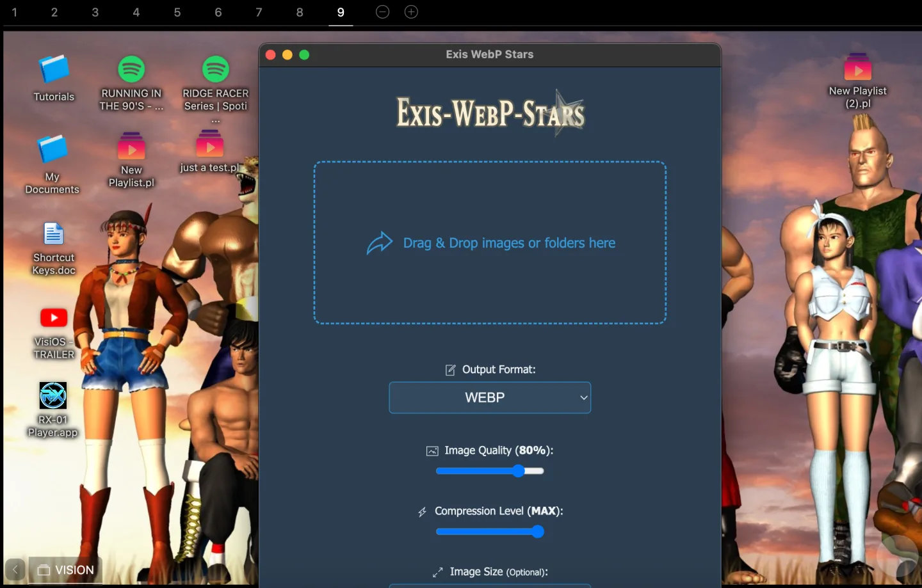Switch to workspace 5
This screenshot has height=588, width=922.
click(177, 12)
